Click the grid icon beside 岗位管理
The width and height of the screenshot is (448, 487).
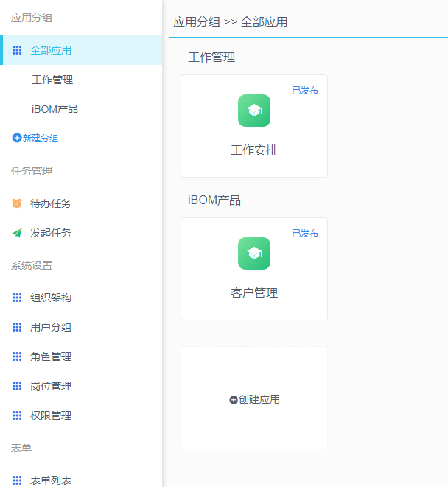[x=17, y=386]
